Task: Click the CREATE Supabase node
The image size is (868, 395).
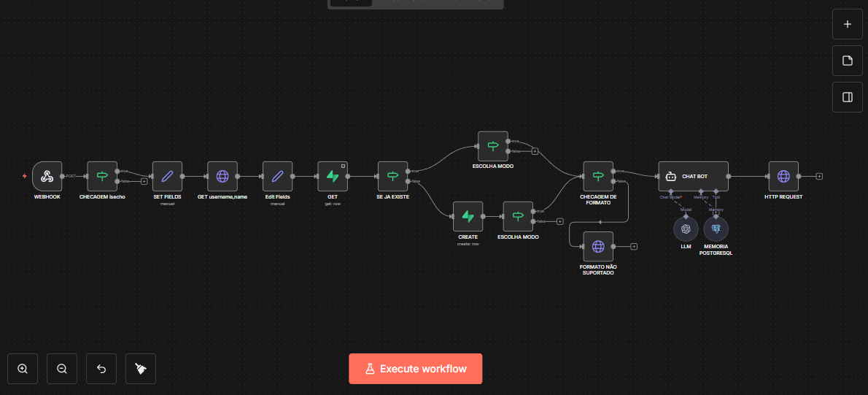Action: click(468, 216)
